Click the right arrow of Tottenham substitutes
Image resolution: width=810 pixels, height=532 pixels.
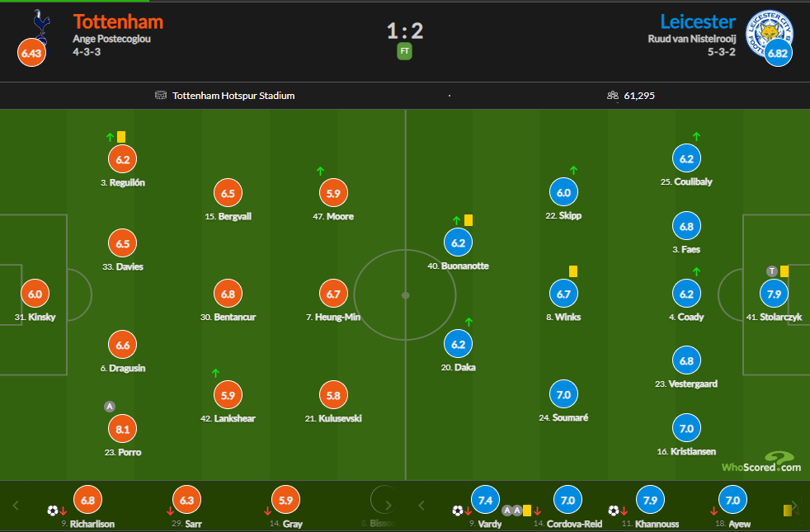pyautogui.click(x=389, y=505)
